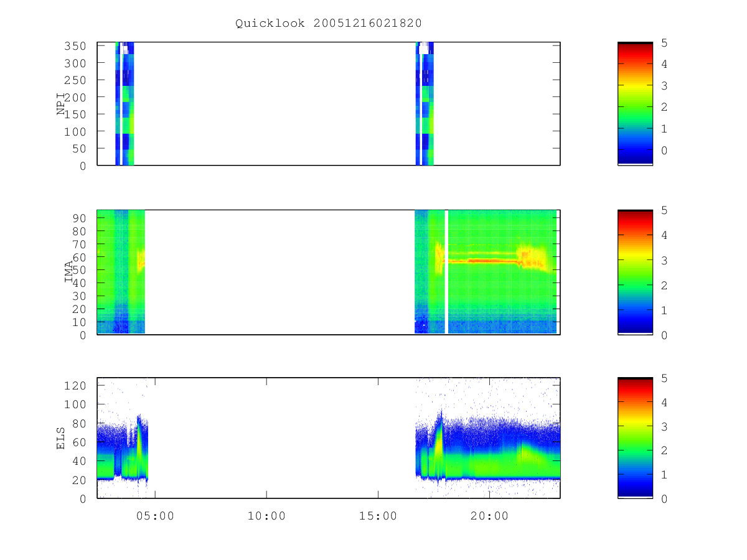Image resolution: width=747 pixels, height=560 pixels.
Task: Click the 90 tick label on IMA axis
Action: point(81,218)
